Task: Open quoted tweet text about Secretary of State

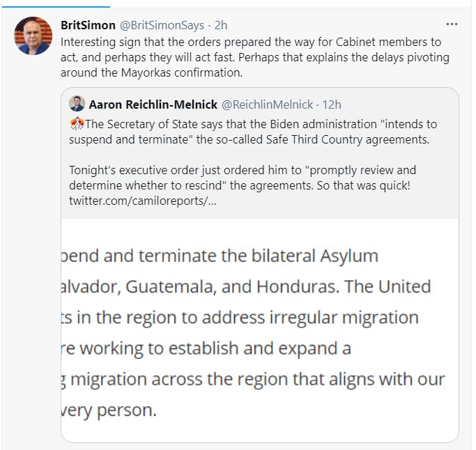Action: 253,132
